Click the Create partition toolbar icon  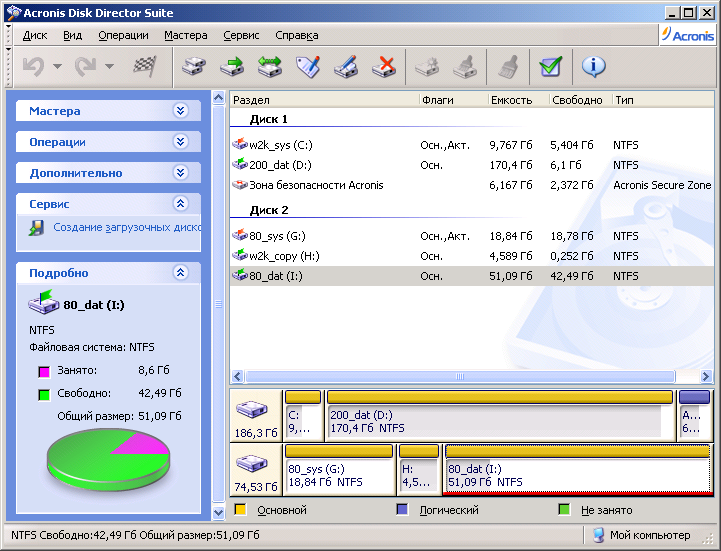click(194, 67)
